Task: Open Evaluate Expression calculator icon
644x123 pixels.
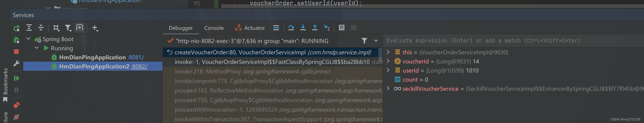Action: click(x=341, y=28)
